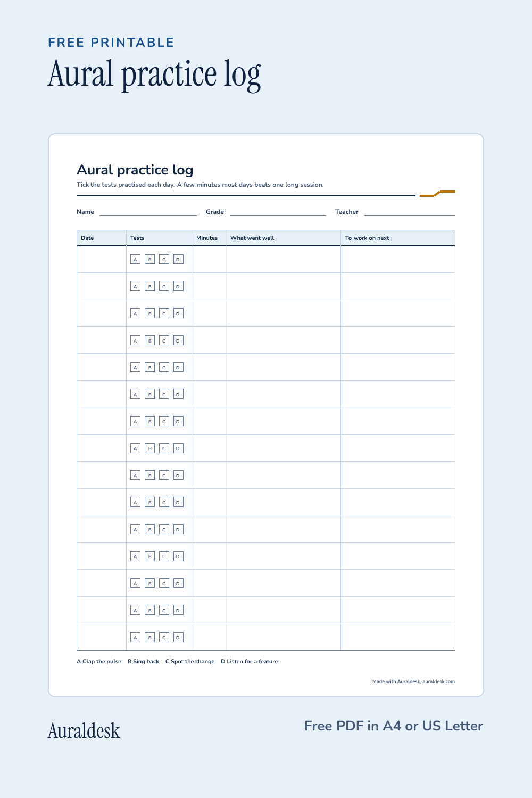Click the Name blank line field
This screenshot has width=532, height=798.
148,212
